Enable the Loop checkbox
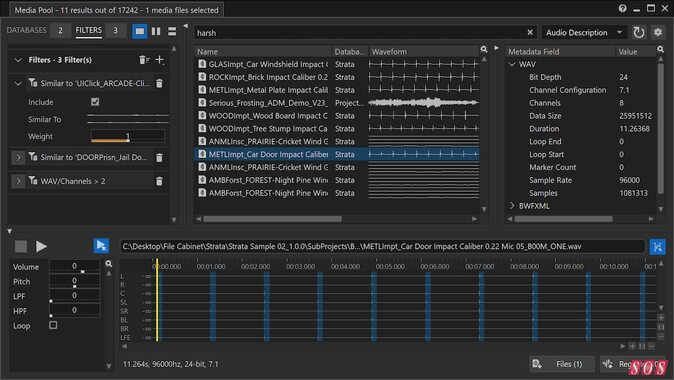 pos(53,325)
